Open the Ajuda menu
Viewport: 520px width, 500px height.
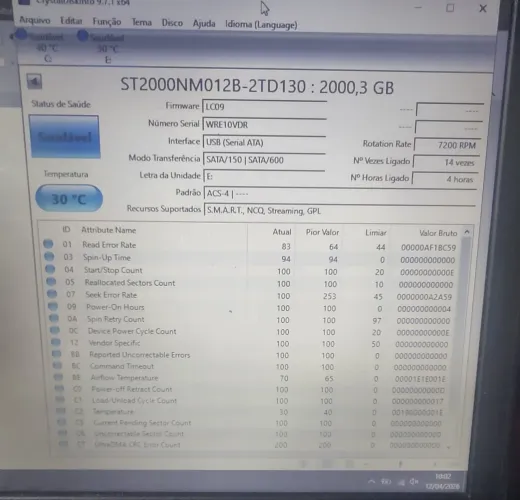pyautogui.click(x=204, y=24)
